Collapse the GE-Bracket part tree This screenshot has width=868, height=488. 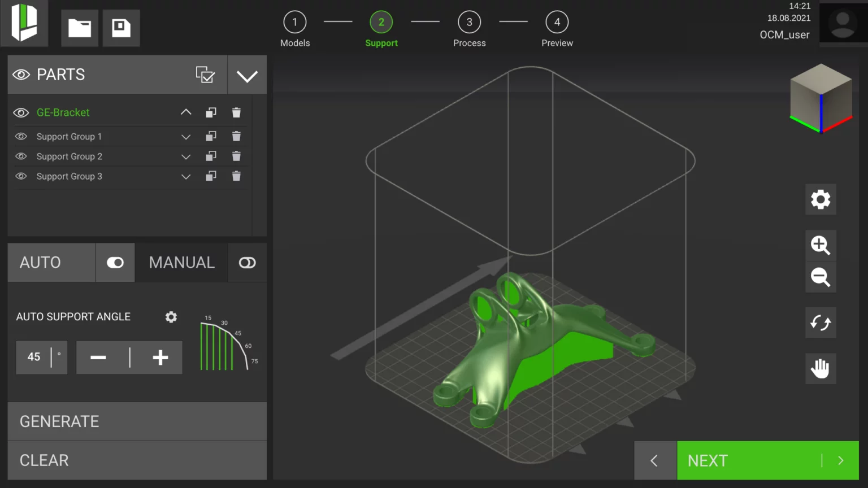tap(186, 112)
